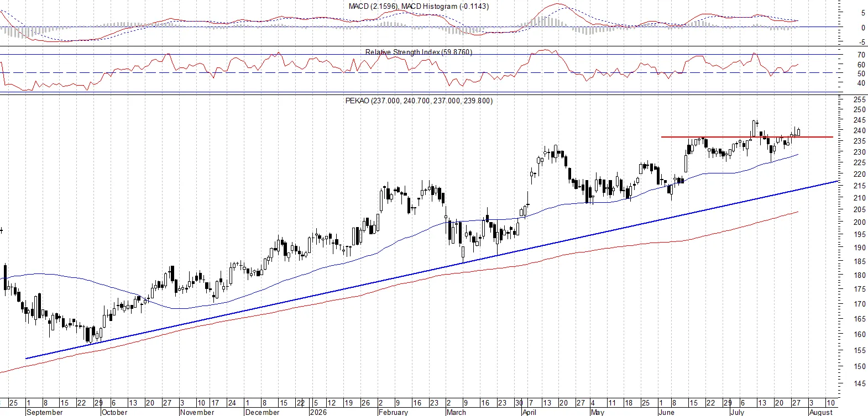868x416 pixels.
Task: Click the June month label
Action: (667, 412)
